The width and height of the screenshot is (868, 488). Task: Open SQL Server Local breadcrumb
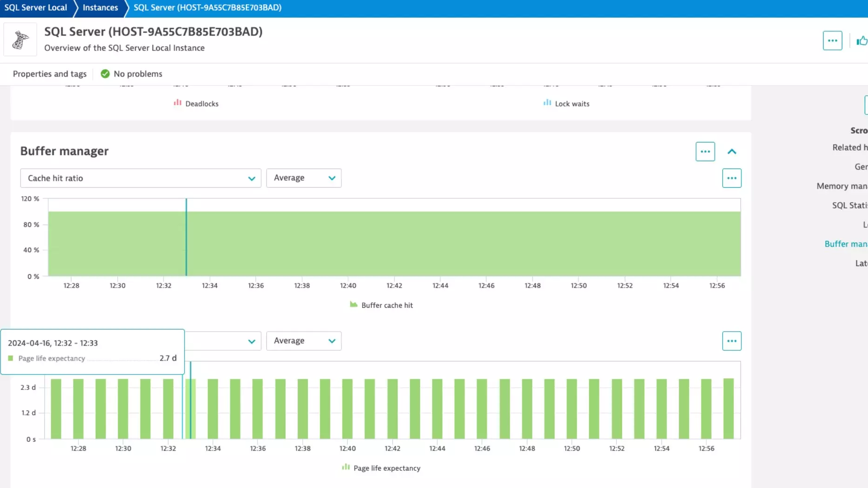click(36, 7)
